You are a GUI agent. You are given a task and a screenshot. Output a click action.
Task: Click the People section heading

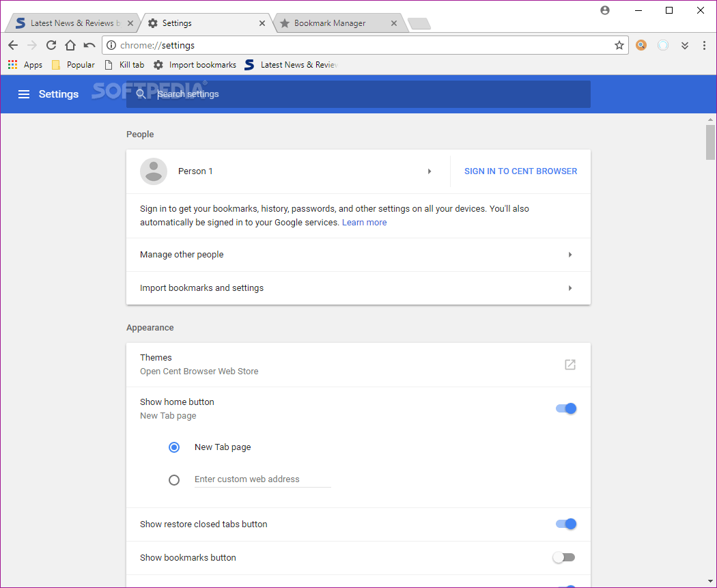140,135
